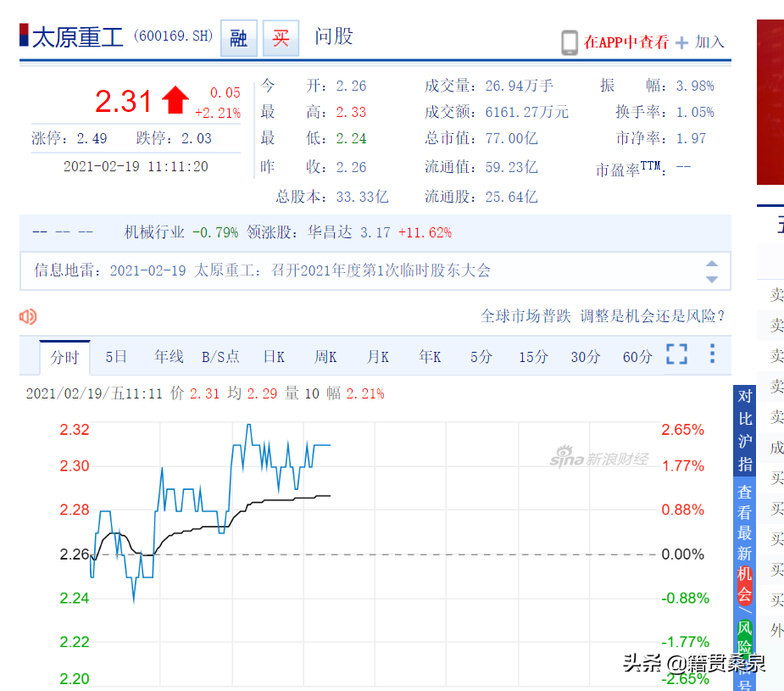Click the 融 margin trading icon
784x691 pixels.
click(x=239, y=38)
